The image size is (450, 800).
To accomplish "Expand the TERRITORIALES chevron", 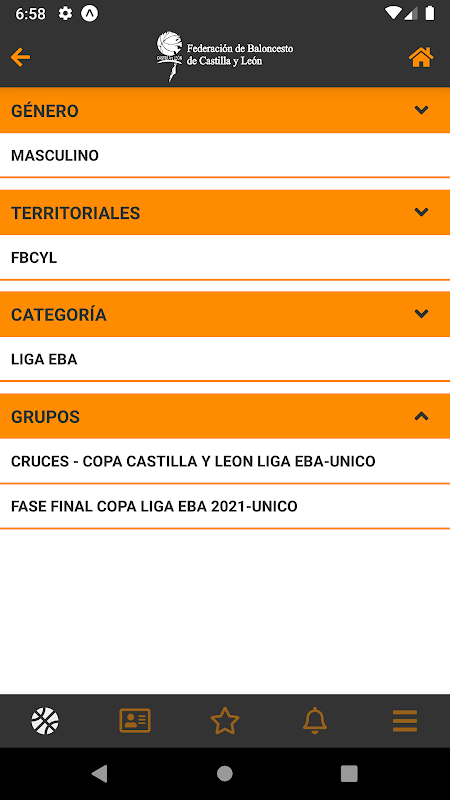I will coord(421,212).
